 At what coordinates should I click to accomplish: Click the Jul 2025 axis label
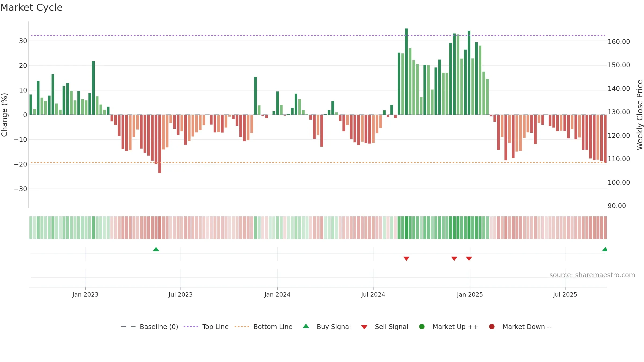point(565,295)
